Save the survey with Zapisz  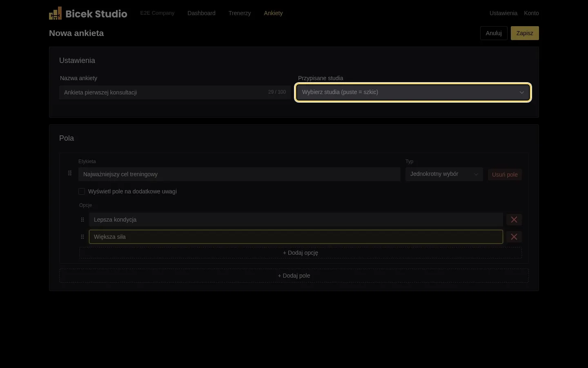click(525, 33)
